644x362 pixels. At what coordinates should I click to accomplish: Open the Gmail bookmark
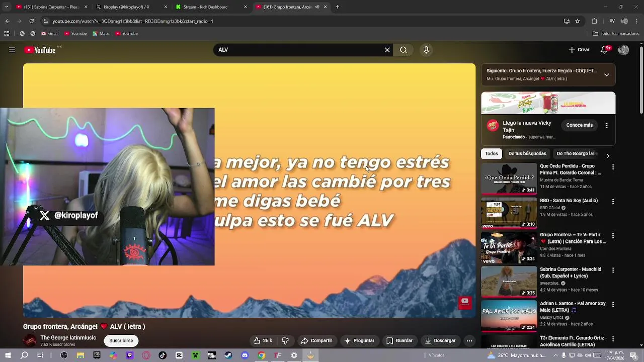49,34
